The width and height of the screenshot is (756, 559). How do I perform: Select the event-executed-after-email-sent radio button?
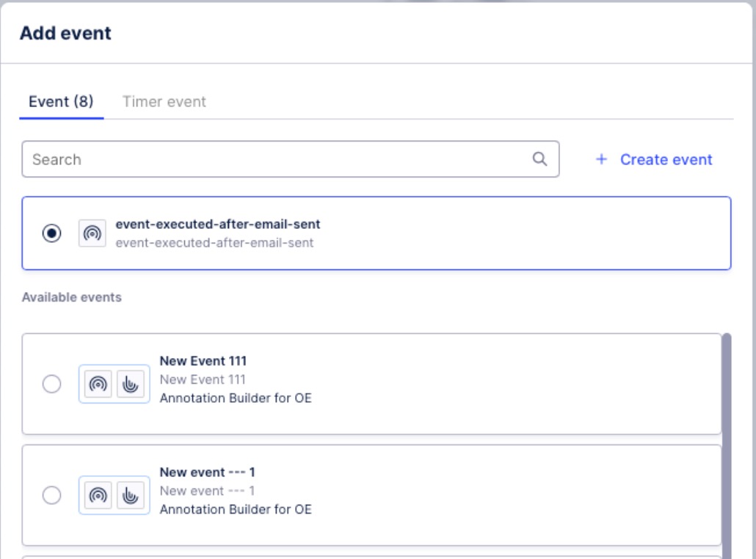[52, 233]
